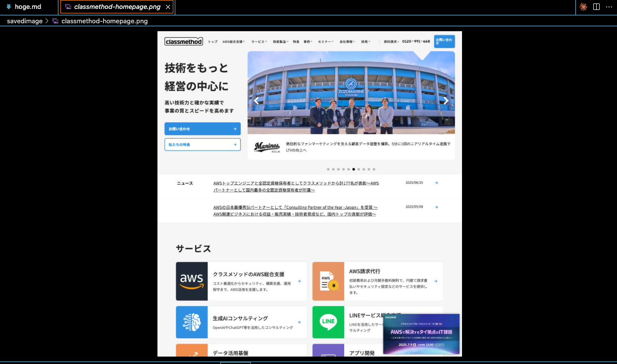The width and height of the screenshot is (617, 364).
Task: Open the AWS請求代行 card title
Action: coord(364,271)
